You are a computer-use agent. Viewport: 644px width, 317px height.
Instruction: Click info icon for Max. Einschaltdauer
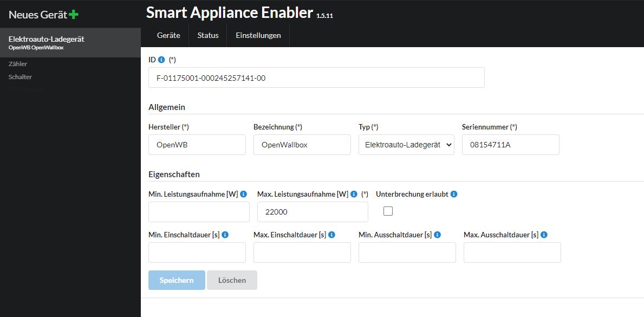[331, 235]
